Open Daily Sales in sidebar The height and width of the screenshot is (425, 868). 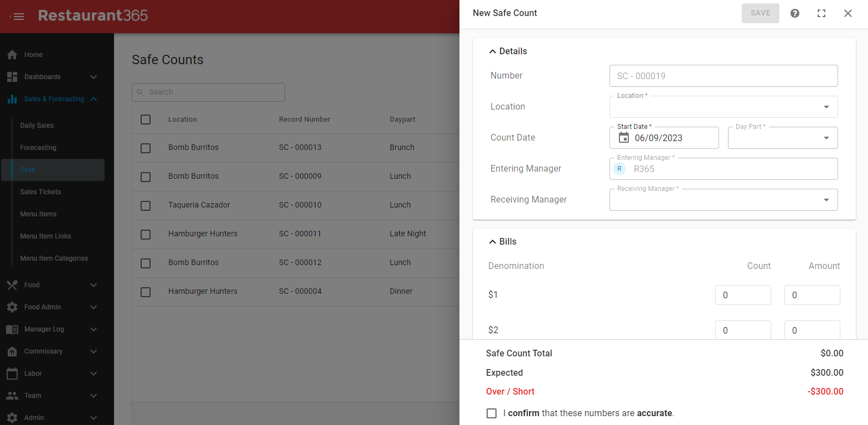coord(37,126)
